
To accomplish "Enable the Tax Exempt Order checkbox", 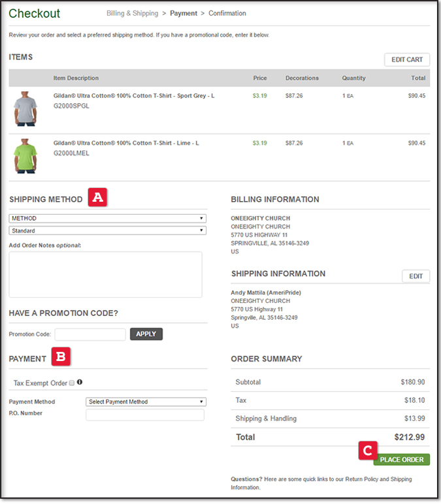I will coord(72,383).
